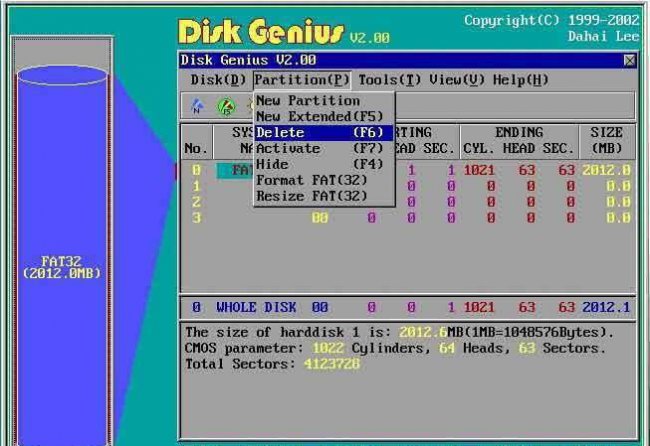Click the top ellipse of the disk cylinder
Image resolution: width=650 pixels, height=446 pixels.
click(x=62, y=75)
